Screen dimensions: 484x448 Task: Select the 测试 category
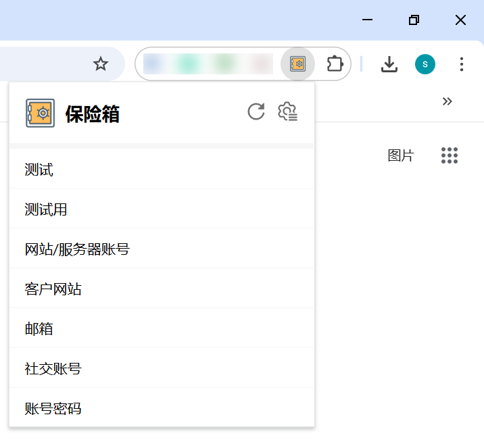click(x=39, y=170)
